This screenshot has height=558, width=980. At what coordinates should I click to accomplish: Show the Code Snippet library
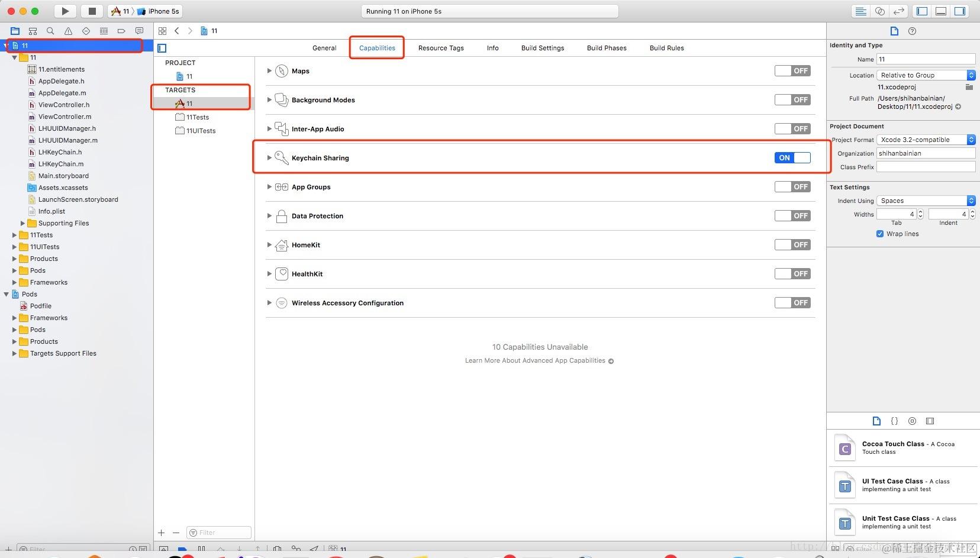pos(894,421)
